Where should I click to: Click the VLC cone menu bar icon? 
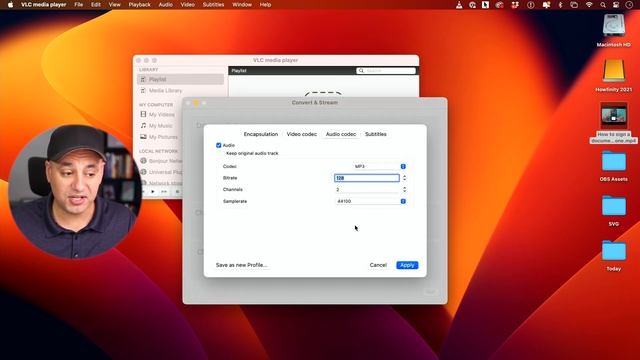point(459,5)
